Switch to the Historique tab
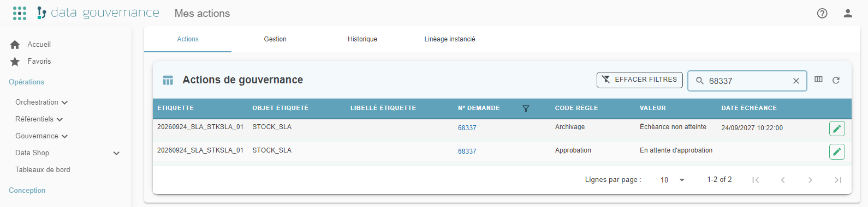This screenshot has height=207, width=868. (x=362, y=39)
